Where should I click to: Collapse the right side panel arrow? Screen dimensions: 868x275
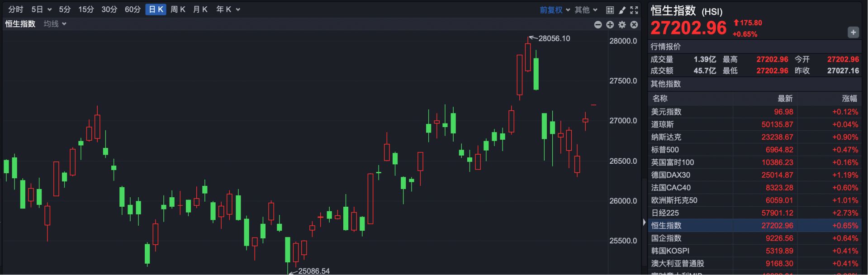[644, 222]
